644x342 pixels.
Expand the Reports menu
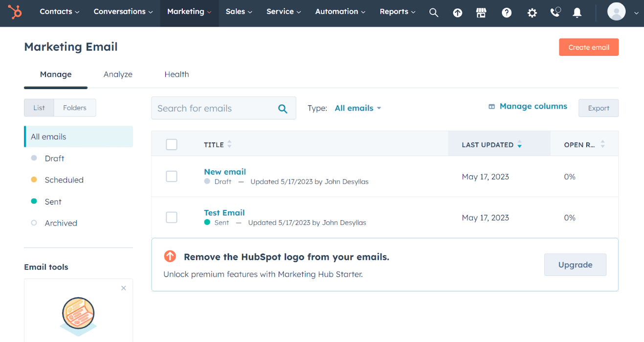(x=398, y=11)
